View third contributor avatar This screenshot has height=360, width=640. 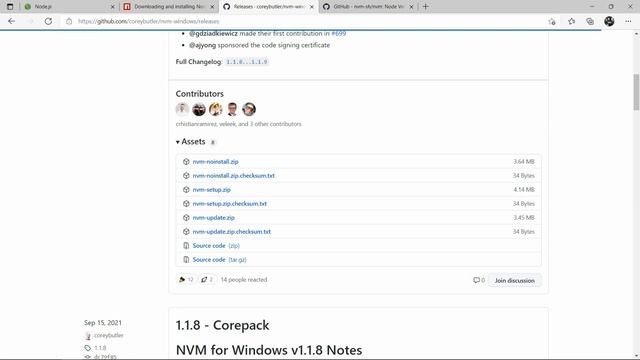click(216, 109)
